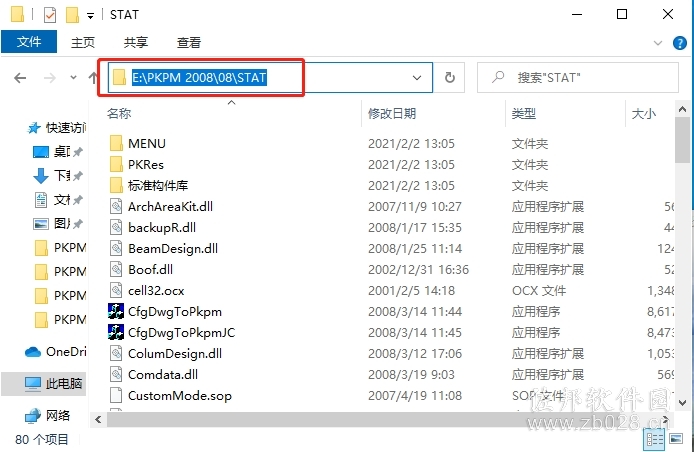Select the Boof.dll file
This screenshot has width=694, height=452.
pos(150,270)
